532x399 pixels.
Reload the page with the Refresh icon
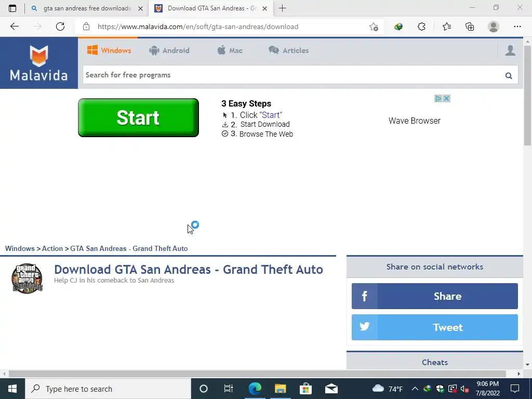[x=60, y=26]
